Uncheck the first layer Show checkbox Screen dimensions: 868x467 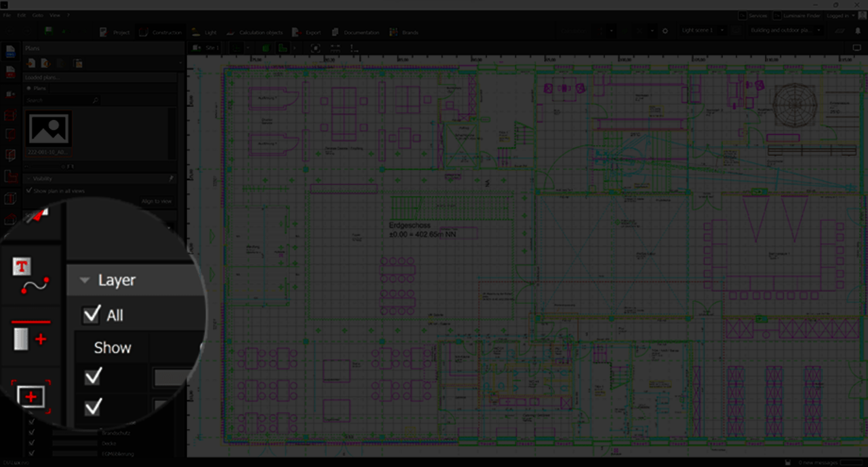[x=93, y=375]
